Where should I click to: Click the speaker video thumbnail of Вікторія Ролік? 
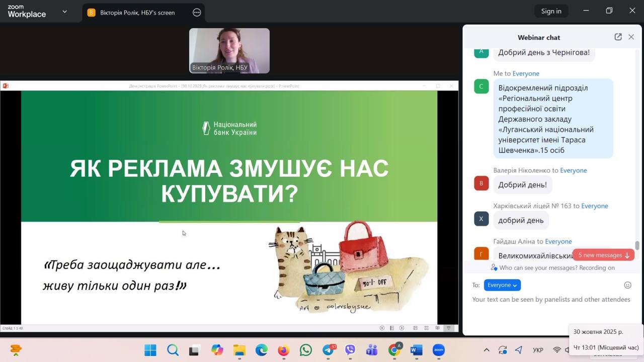click(x=229, y=51)
